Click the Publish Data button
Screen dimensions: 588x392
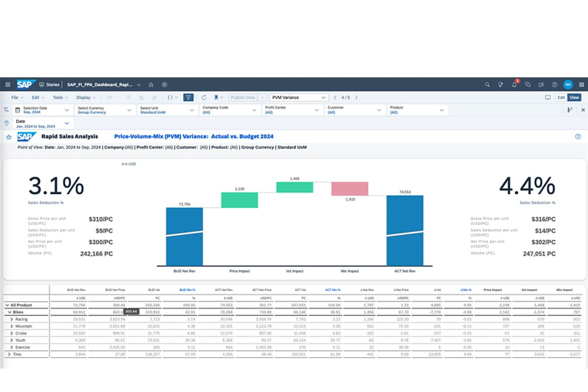(243, 97)
